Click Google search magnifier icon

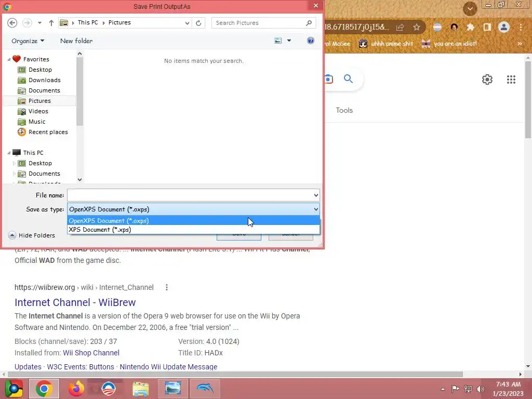(x=348, y=79)
